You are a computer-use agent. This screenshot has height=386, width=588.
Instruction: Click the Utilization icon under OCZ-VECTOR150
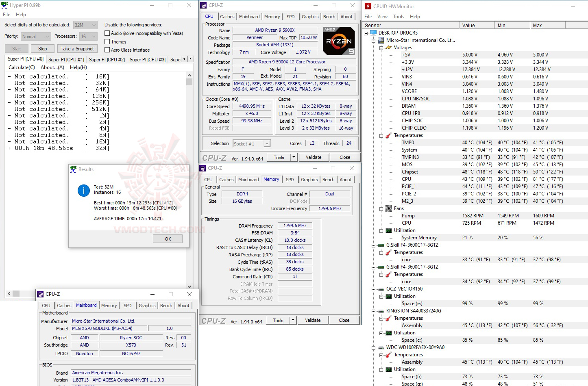tap(389, 296)
